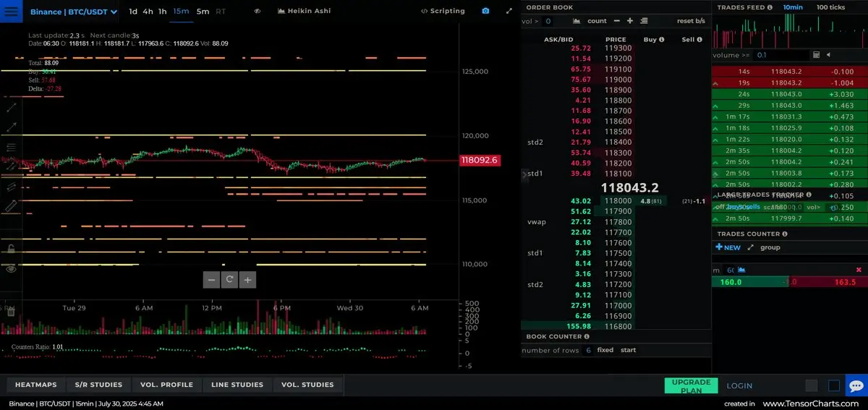Take a chart snapshot with camera icon
The image size is (868, 410).
[x=485, y=12]
